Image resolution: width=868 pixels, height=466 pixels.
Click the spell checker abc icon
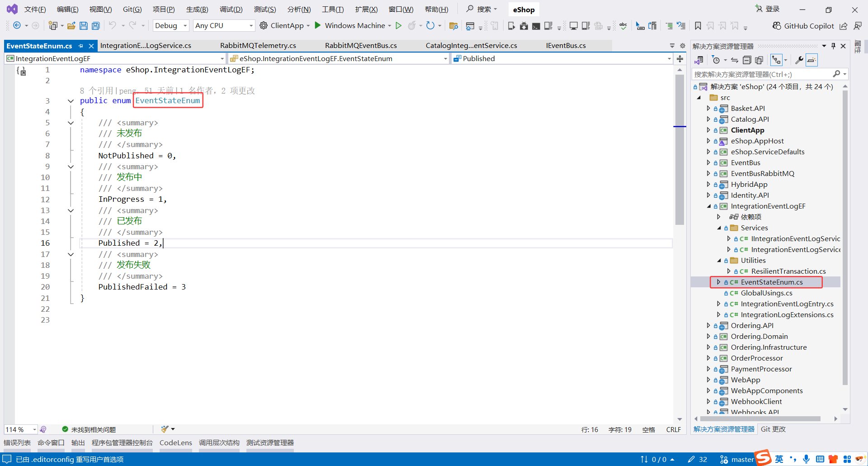[x=623, y=26]
